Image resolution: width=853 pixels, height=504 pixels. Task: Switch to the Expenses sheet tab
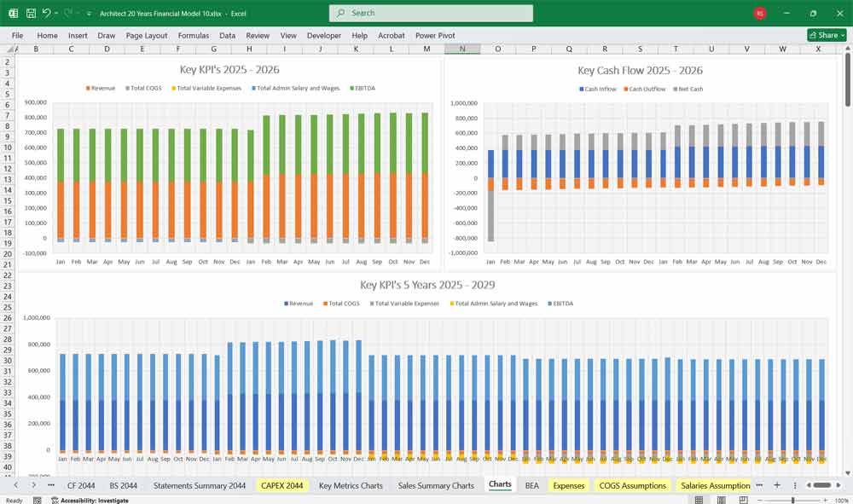pyautogui.click(x=567, y=484)
